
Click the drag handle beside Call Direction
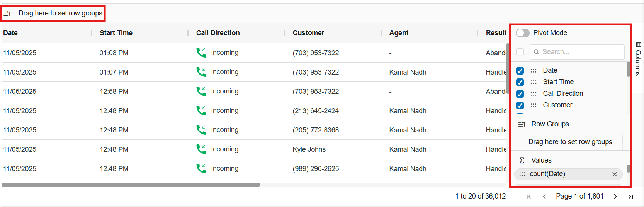tap(534, 94)
